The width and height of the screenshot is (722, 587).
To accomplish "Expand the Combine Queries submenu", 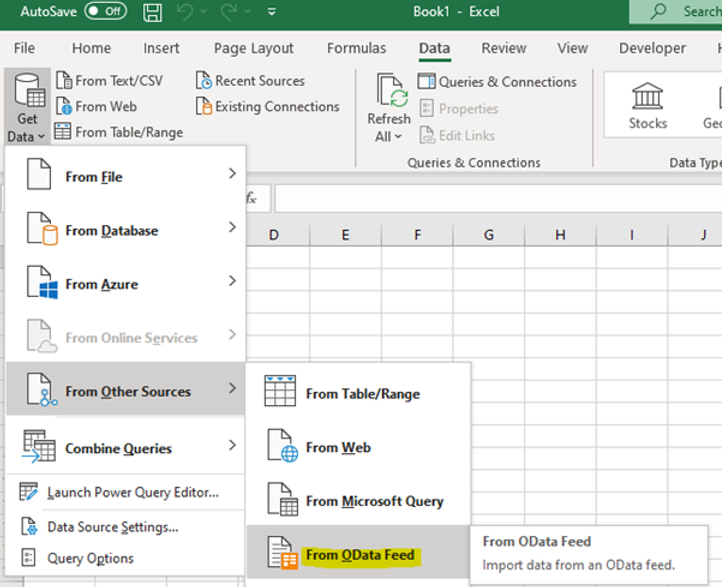I will [x=125, y=446].
